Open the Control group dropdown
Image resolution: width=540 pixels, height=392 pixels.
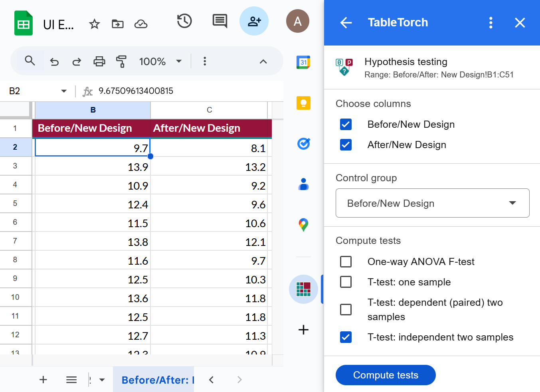click(x=432, y=203)
